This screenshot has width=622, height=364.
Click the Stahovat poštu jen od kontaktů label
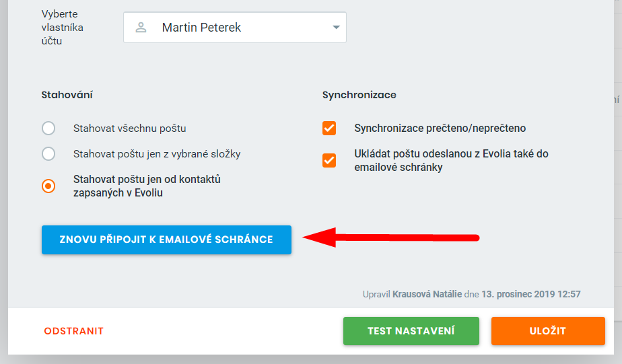[147, 186]
